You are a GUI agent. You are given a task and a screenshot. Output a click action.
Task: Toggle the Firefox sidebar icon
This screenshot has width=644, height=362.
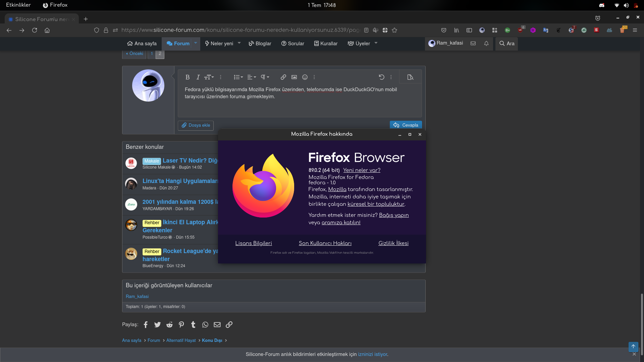tap(469, 30)
